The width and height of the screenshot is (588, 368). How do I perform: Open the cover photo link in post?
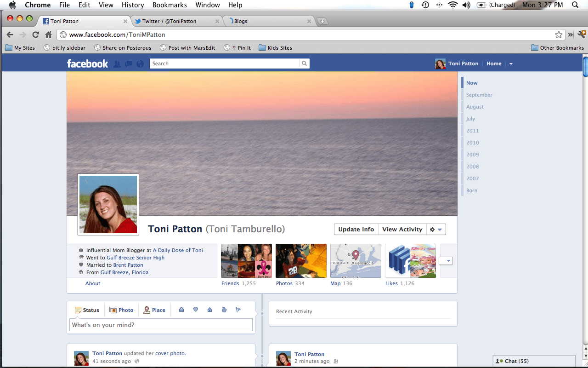tap(170, 353)
